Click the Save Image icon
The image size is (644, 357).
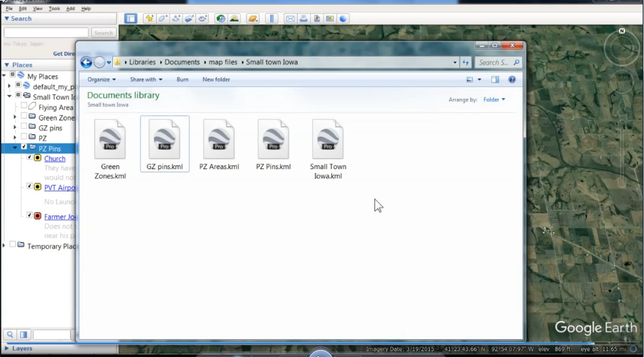point(317,18)
